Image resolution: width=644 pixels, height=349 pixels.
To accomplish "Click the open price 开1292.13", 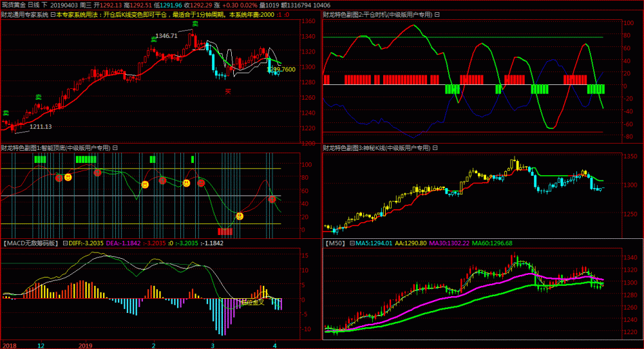I will tap(108, 5).
